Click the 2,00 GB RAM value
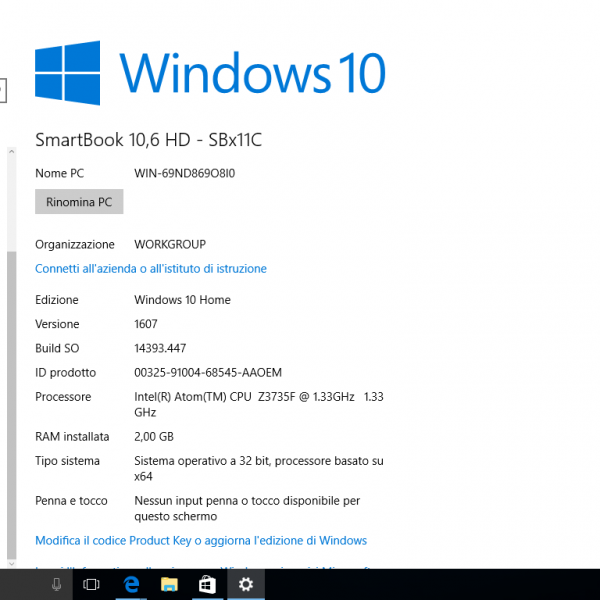 coord(154,437)
